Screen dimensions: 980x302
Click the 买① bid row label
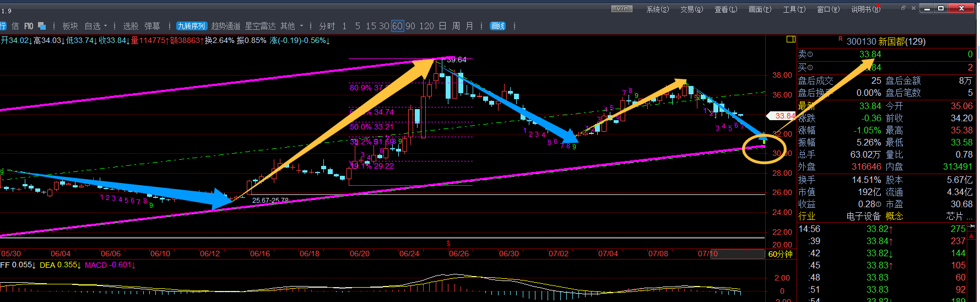point(805,67)
